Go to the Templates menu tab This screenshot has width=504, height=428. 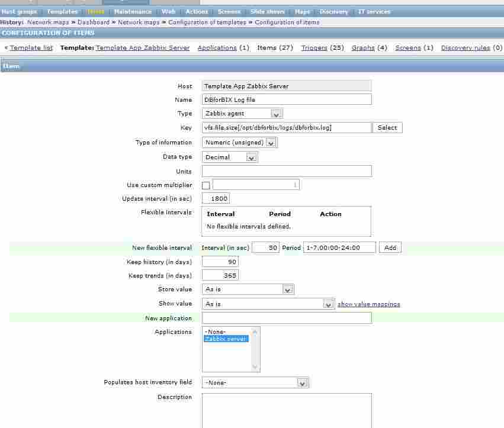pyautogui.click(x=62, y=11)
